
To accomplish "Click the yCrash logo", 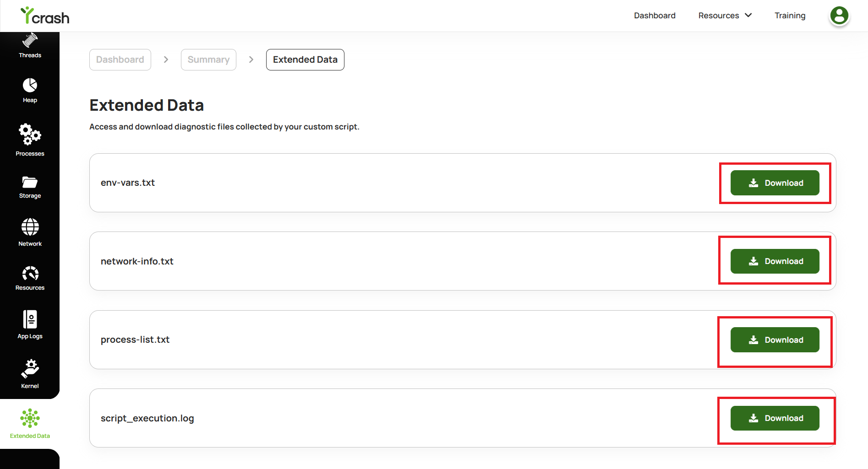I will click(45, 16).
